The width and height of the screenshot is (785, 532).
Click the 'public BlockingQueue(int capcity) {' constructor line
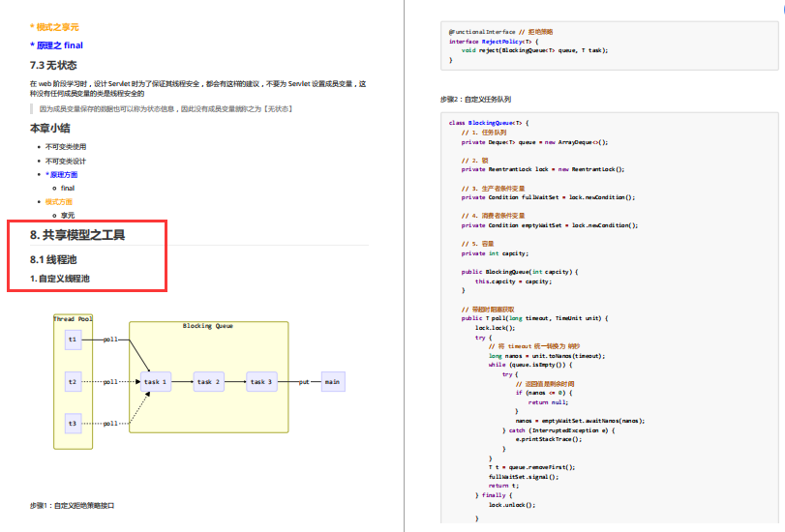[x=520, y=272]
